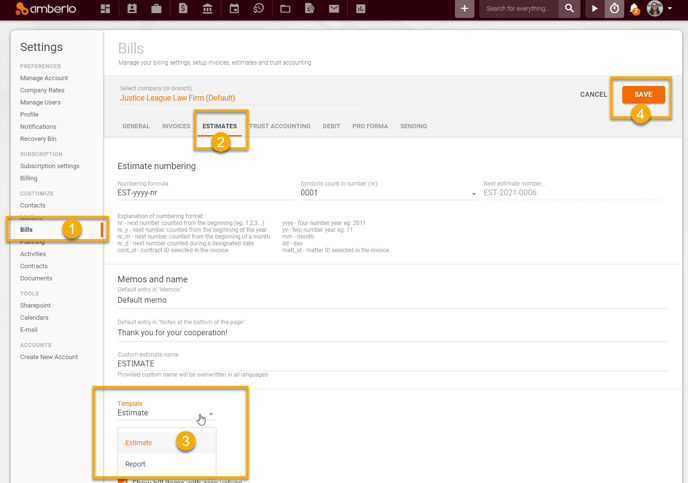688x483 pixels.
Task: Open Contracts customization settings
Action: [34, 266]
